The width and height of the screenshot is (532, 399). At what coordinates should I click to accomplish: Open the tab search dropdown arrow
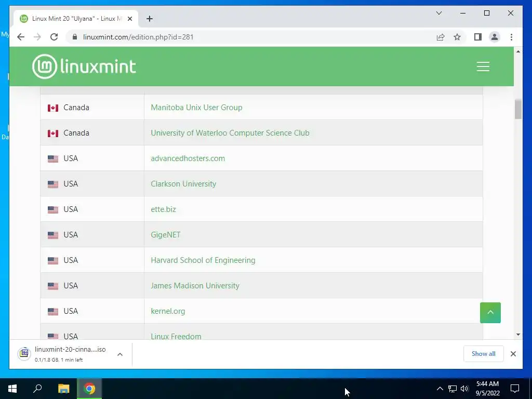439,13
